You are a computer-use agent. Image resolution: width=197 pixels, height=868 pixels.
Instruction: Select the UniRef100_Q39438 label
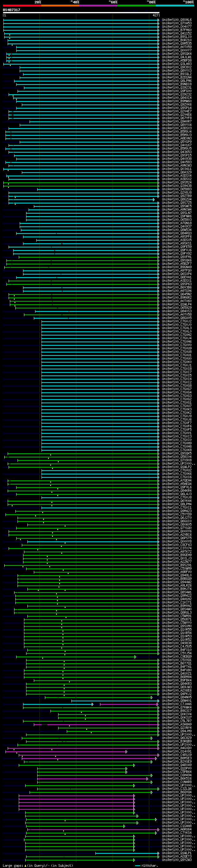coord(177,186)
